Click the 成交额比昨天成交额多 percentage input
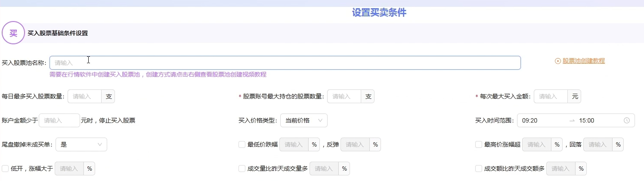644x181 pixels. pyautogui.click(x=561, y=169)
